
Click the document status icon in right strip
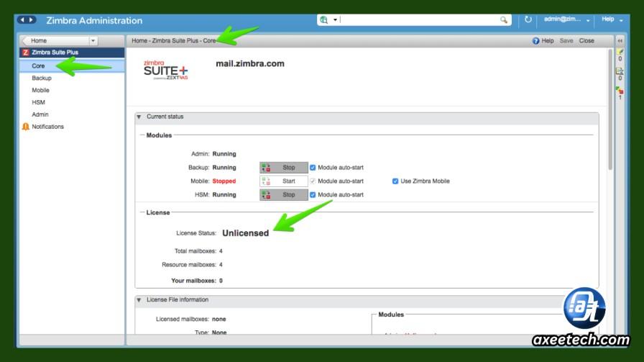[x=620, y=71]
